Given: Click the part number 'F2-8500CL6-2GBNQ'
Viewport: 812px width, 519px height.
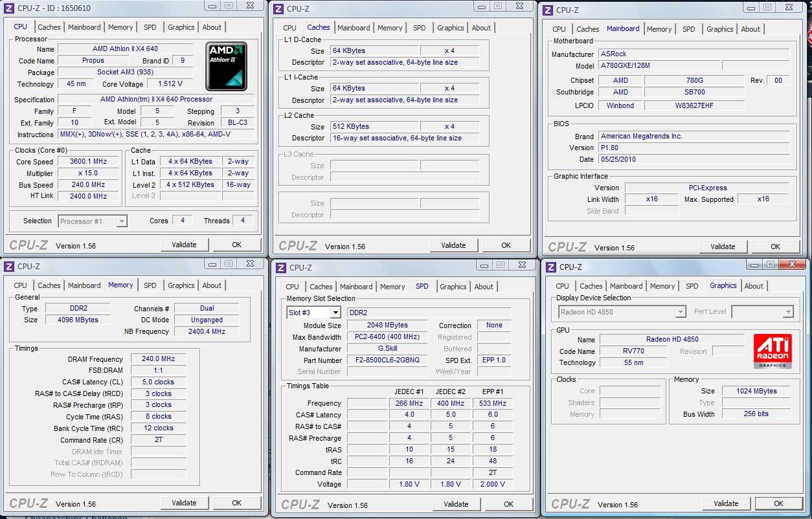Looking at the screenshot, I should 387,360.
